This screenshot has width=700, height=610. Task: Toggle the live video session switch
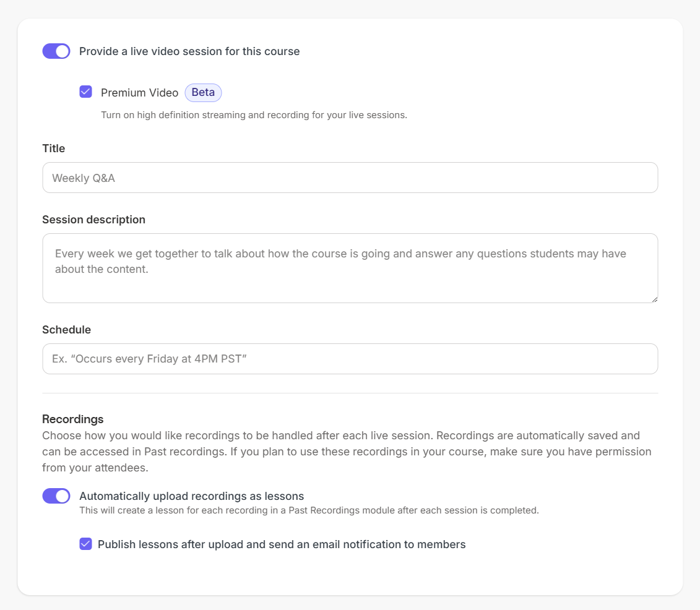tap(56, 51)
